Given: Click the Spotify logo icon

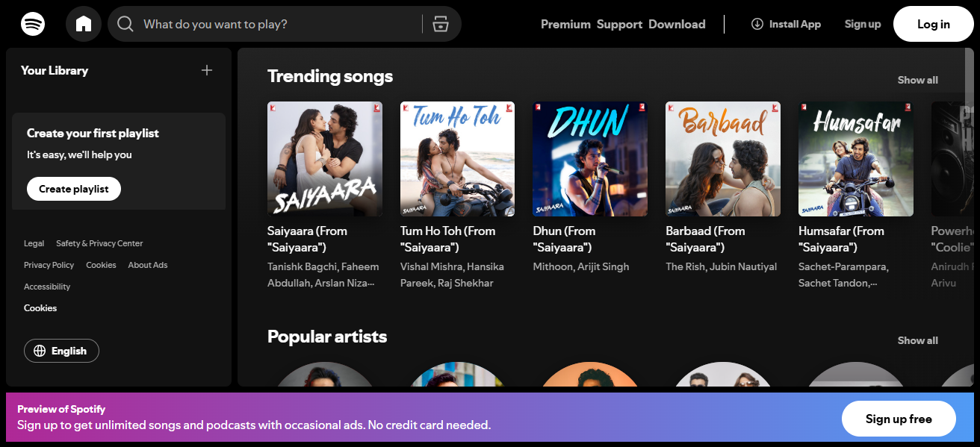Looking at the screenshot, I should click(x=33, y=24).
